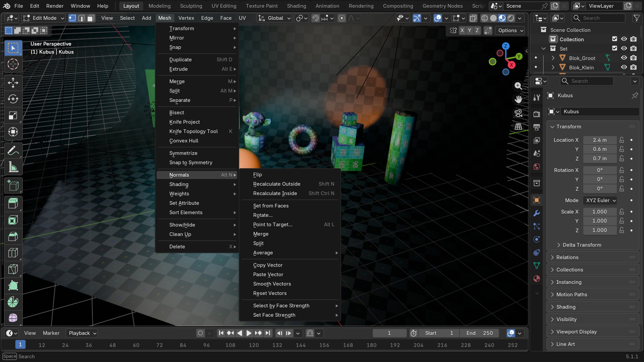The image size is (644, 362).
Task: Select the Cursor tool in the toolbar
Action: [13, 64]
